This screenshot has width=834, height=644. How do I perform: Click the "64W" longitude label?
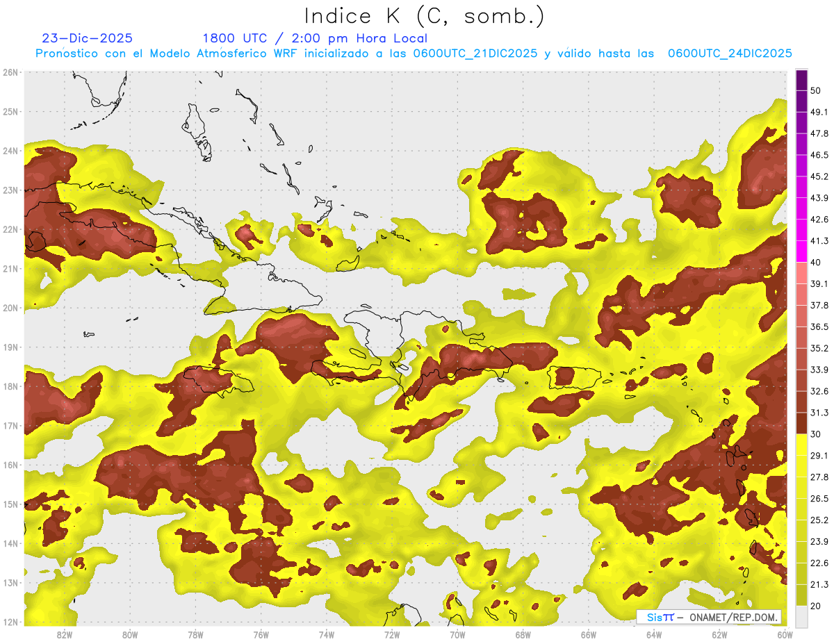click(x=654, y=634)
